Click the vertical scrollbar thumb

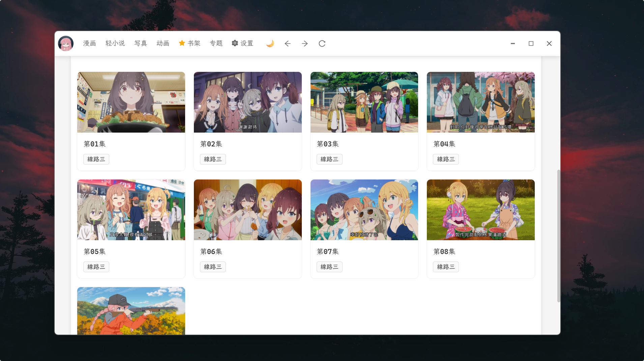(558, 236)
